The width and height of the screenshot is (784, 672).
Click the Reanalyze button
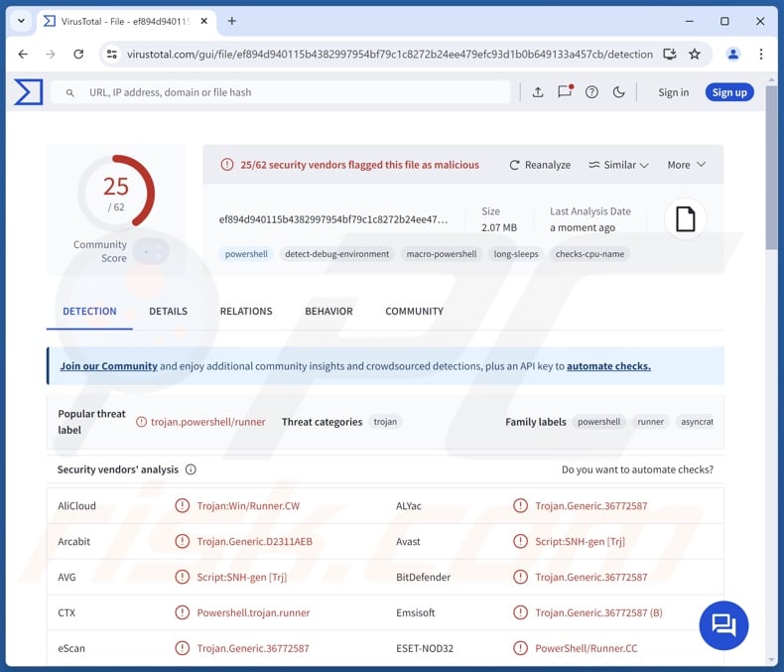click(540, 165)
